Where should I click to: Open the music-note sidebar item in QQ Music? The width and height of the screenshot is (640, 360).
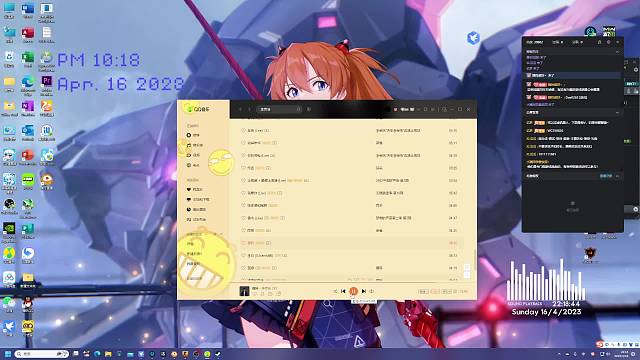pos(195,145)
